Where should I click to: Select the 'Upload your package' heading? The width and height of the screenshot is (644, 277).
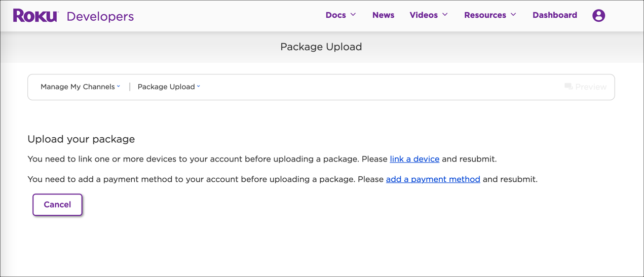pos(81,139)
